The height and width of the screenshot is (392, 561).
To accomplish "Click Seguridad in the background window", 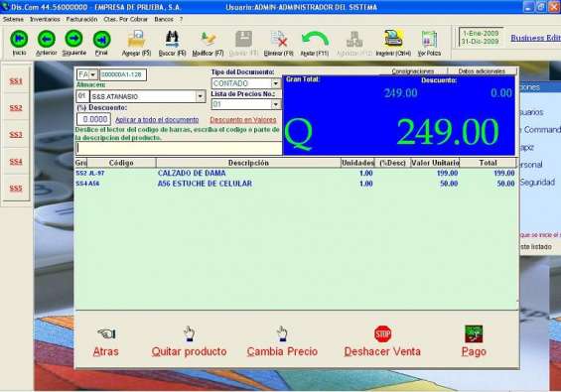I will [x=537, y=182].
